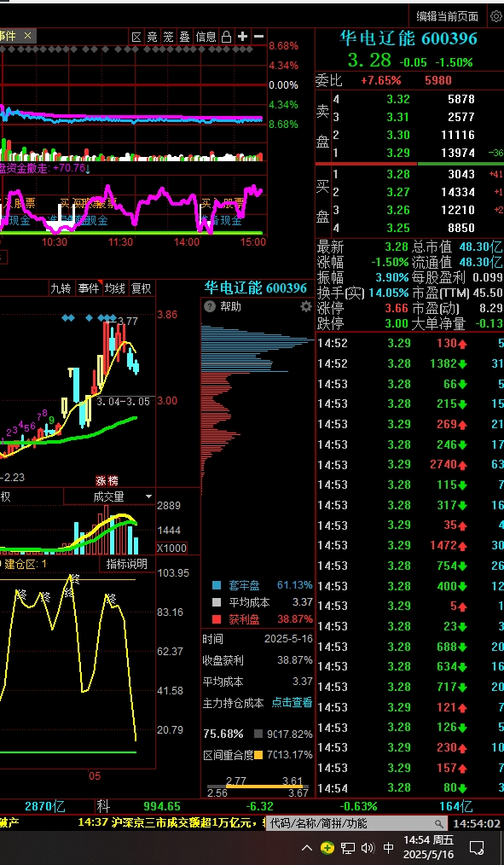Click the gray 90 cost range swatch

point(258,734)
